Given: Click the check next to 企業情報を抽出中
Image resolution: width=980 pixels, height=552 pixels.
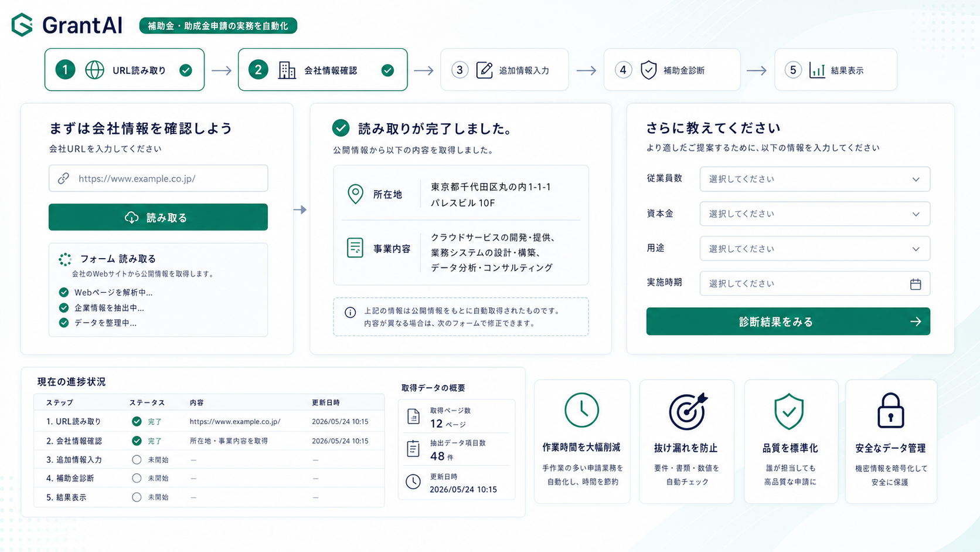Looking at the screenshot, I should coord(64,307).
